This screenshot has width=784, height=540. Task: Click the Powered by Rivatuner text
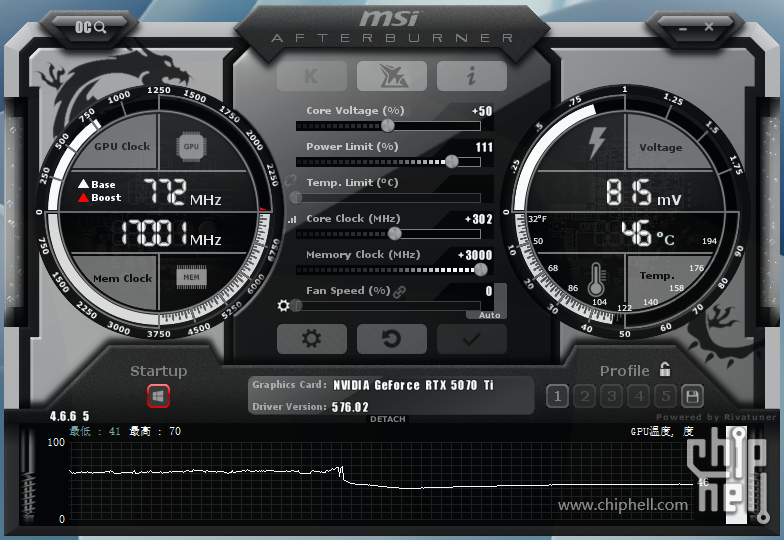point(716,417)
